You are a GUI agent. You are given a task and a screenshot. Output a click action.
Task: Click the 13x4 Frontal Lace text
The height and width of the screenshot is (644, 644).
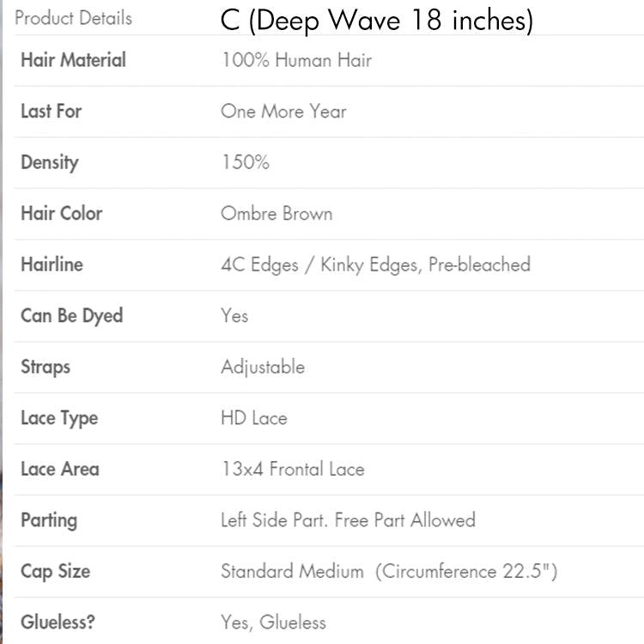click(x=293, y=469)
